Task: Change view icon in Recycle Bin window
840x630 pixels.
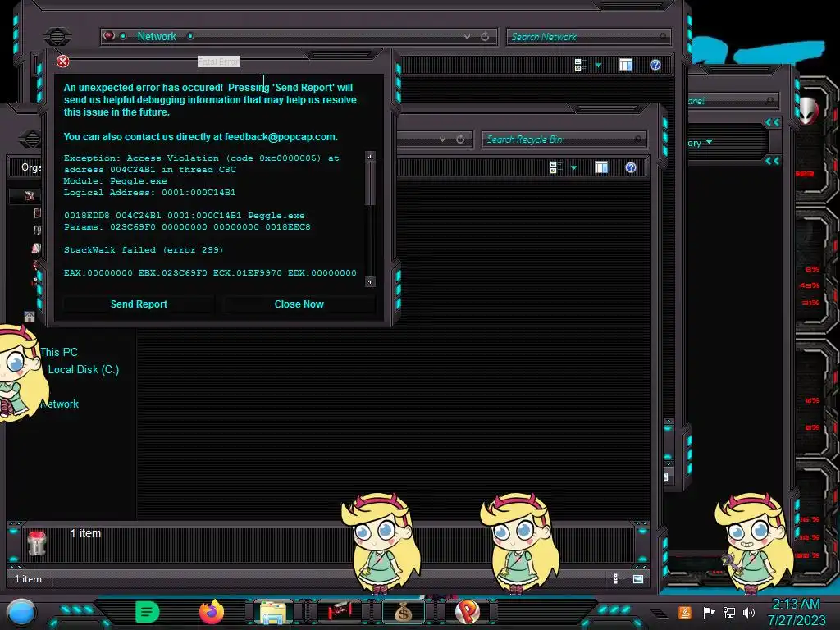Action: [556, 167]
